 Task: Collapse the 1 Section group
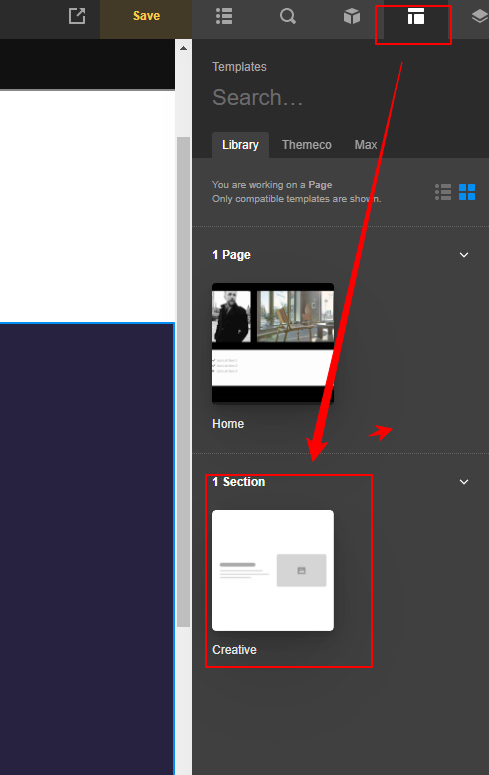click(464, 482)
